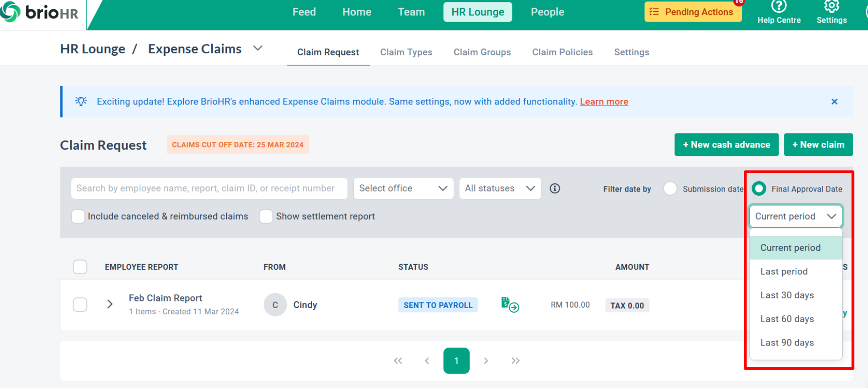Switch to the Claim Groups tab
The width and height of the screenshot is (868, 390).
[x=482, y=52]
